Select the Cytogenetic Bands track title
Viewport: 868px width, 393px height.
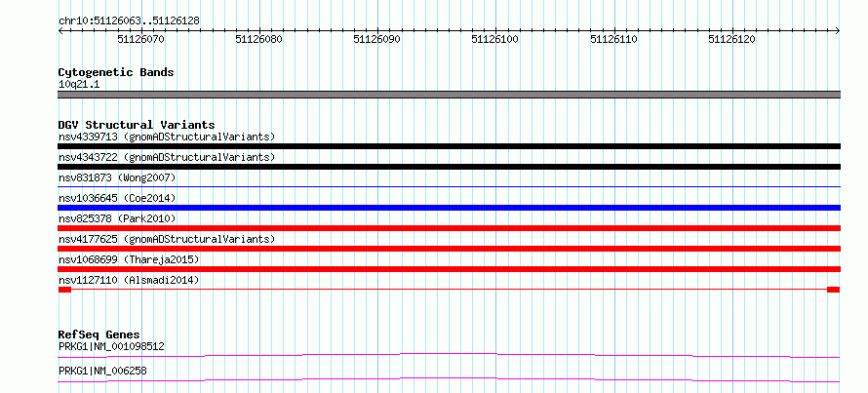[116, 72]
